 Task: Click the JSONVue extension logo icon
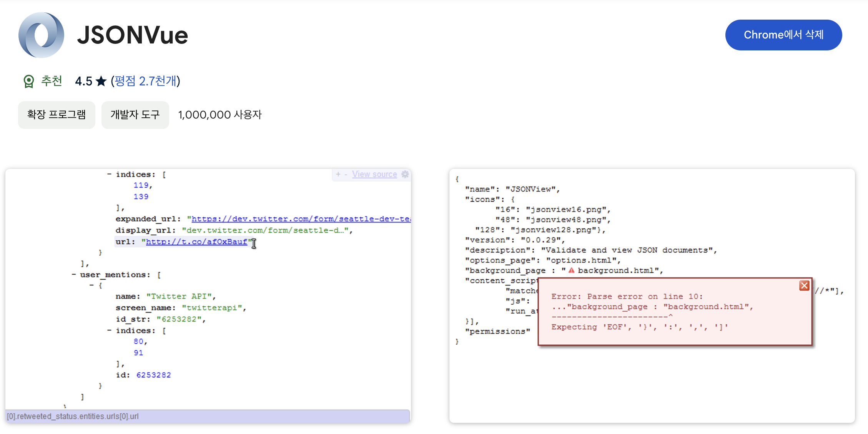pos(41,35)
